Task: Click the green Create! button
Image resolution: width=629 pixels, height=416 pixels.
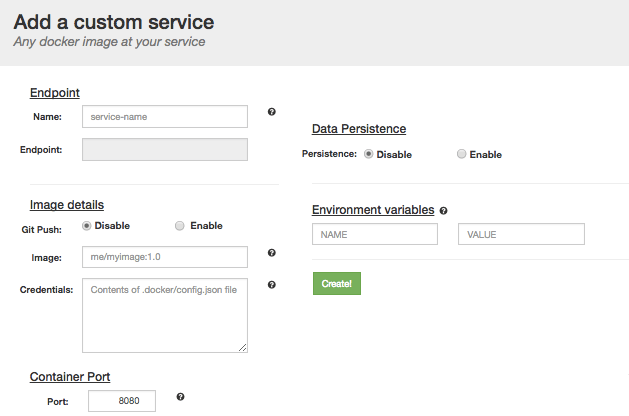Action: tap(337, 284)
